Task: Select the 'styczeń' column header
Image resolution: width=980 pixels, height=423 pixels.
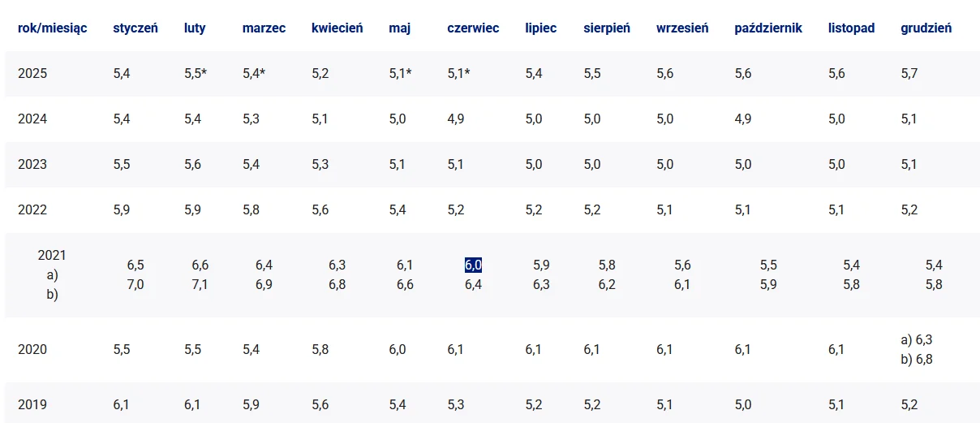Action: (135, 28)
